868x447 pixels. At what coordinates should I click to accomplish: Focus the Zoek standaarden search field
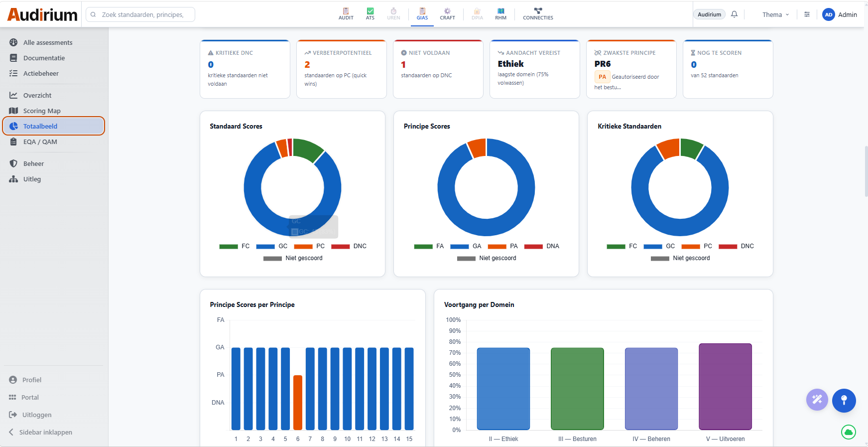[x=140, y=14]
